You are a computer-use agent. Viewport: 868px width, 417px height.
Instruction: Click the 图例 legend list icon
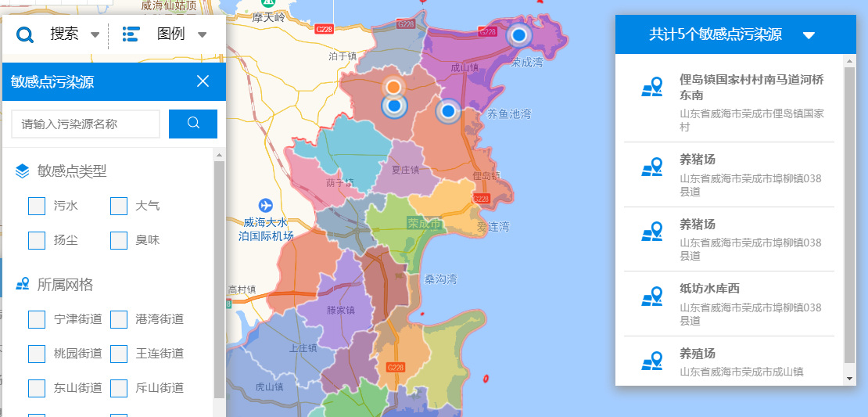[131, 34]
